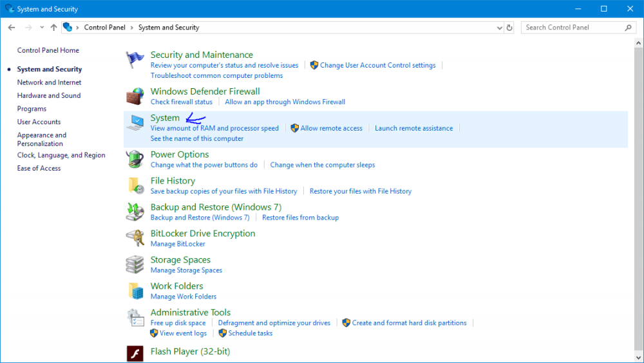Click the search magnifier icon

[x=628, y=28]
